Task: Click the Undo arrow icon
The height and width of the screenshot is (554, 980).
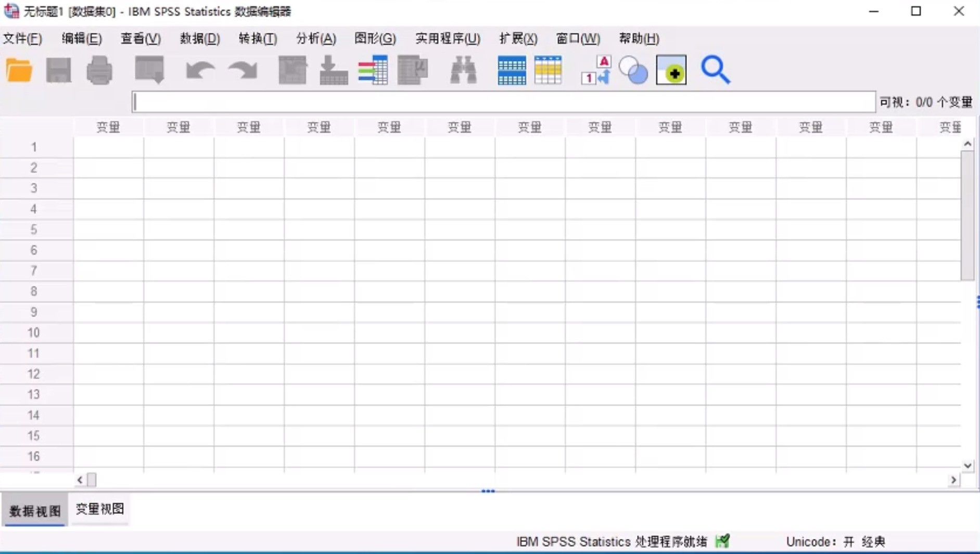Action: click(x=199, y=70)
